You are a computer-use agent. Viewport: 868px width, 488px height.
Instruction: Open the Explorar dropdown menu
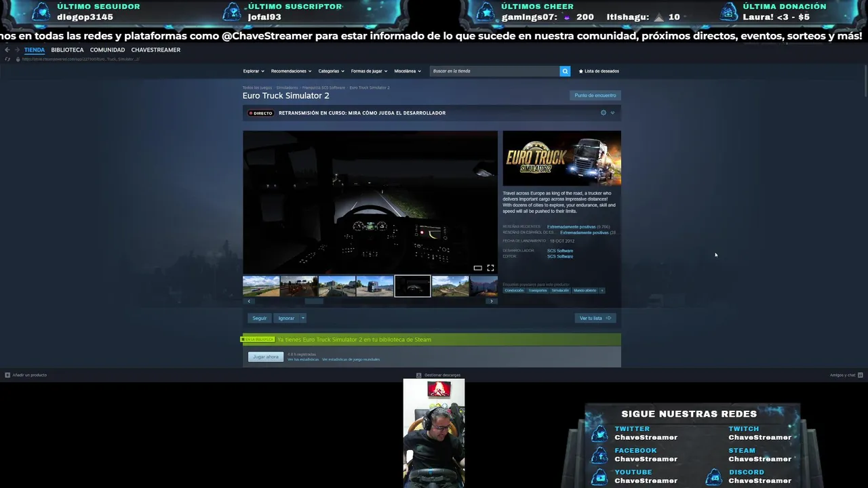pyautogui.click(x=253, y=71)
